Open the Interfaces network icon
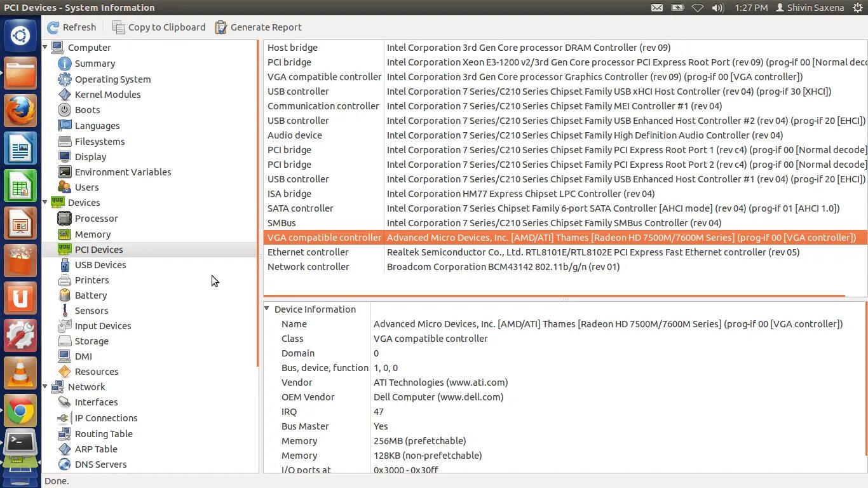Viewport: 868px width, 488px height. click(x=64, y=402)
